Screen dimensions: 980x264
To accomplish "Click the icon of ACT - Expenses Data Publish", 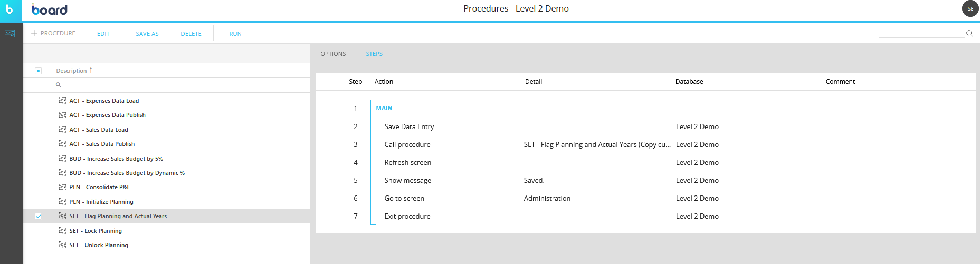I will coord(62,114).
